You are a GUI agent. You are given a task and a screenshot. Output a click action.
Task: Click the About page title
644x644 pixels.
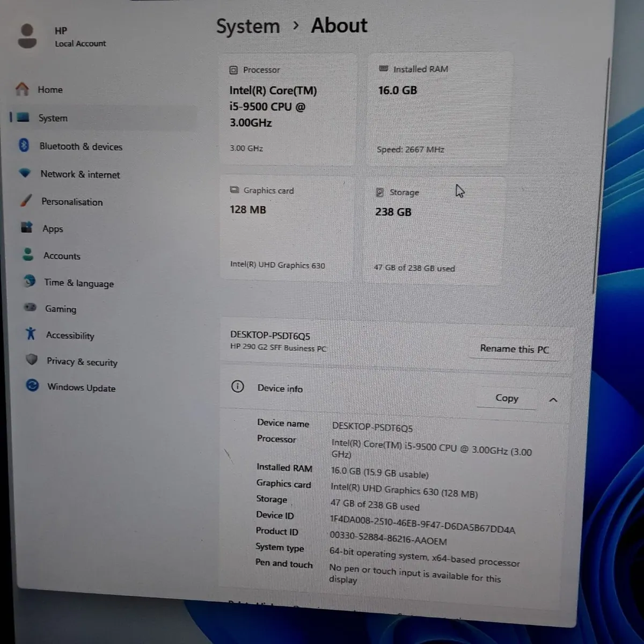click(339, 25)
